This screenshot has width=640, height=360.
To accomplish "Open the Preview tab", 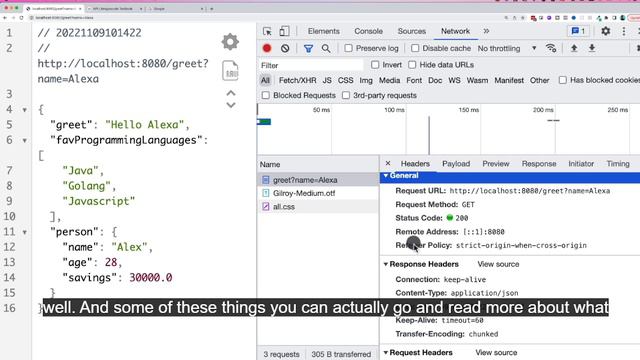I will click(496, 164).
